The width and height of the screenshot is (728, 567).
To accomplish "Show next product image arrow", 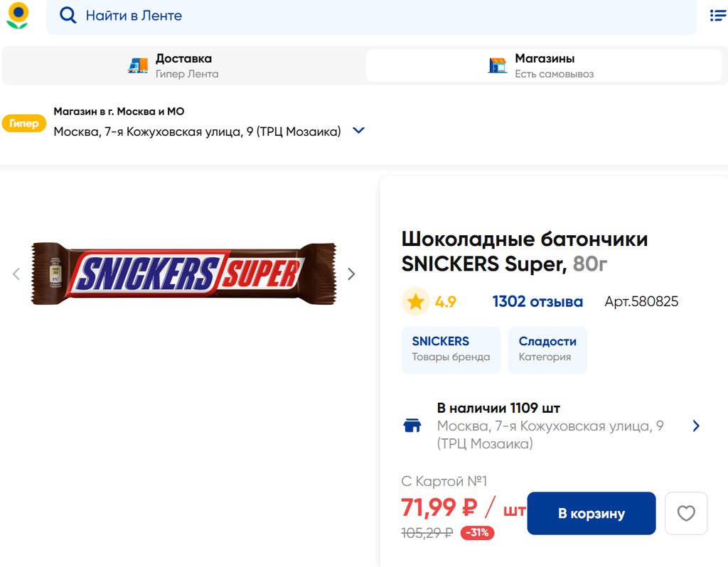I will 351,274.
